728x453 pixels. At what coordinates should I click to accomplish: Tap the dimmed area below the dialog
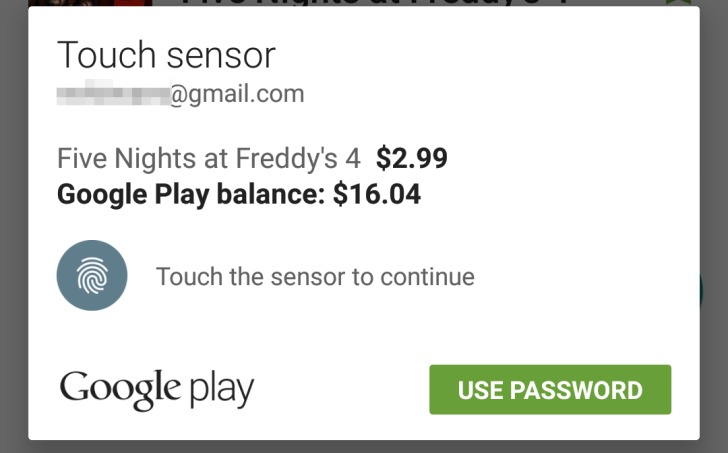pos(364,447)
